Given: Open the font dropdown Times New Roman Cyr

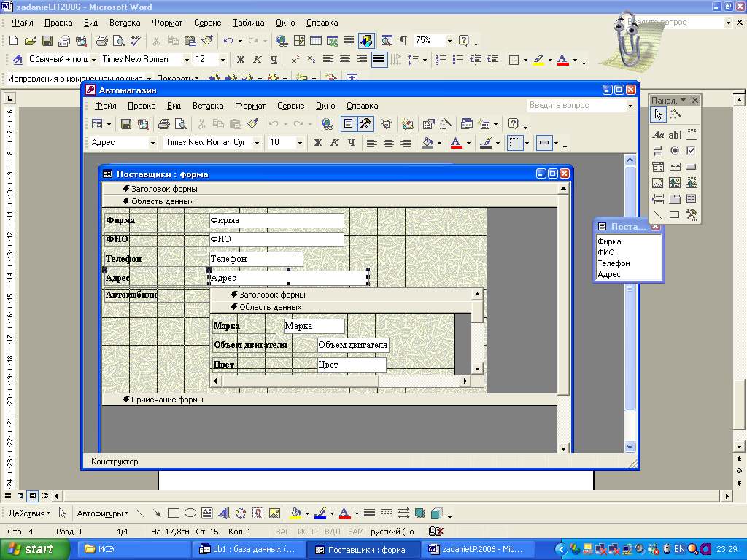Looking at the screenshot, I should point(257,142).
